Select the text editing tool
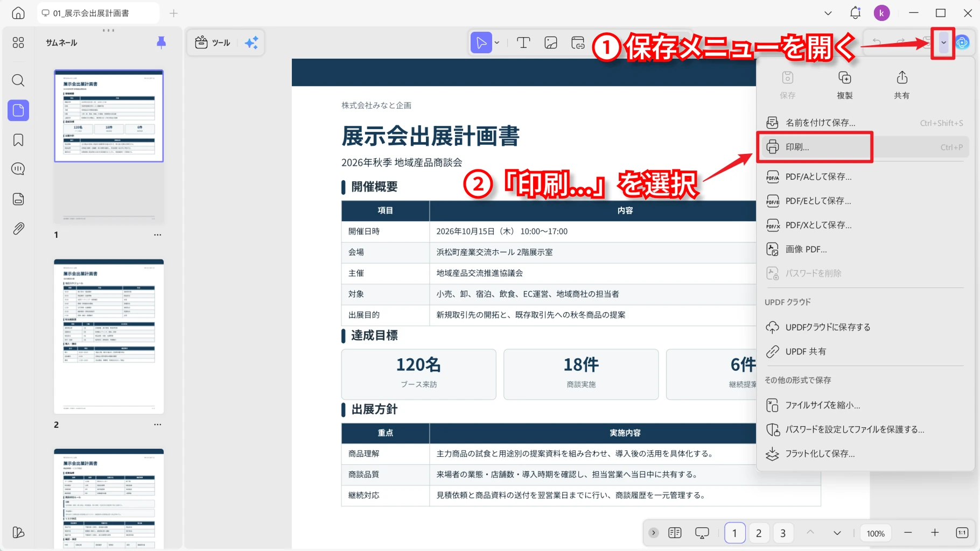This screenshot has height=551, width=980. 523,43
